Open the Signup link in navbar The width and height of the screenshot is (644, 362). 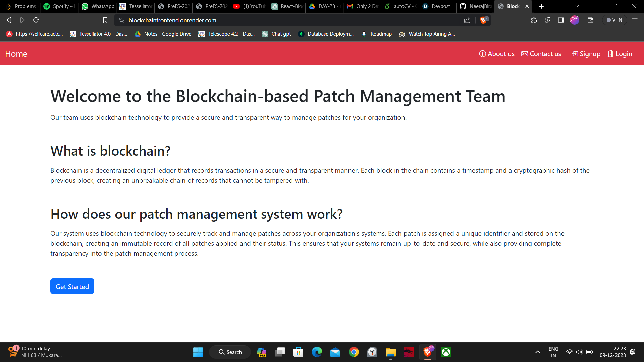point(586,54)
